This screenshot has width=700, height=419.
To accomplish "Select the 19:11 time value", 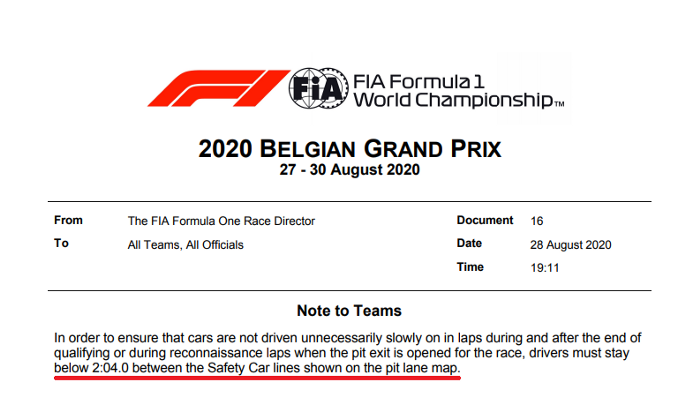I will [543, 268].
